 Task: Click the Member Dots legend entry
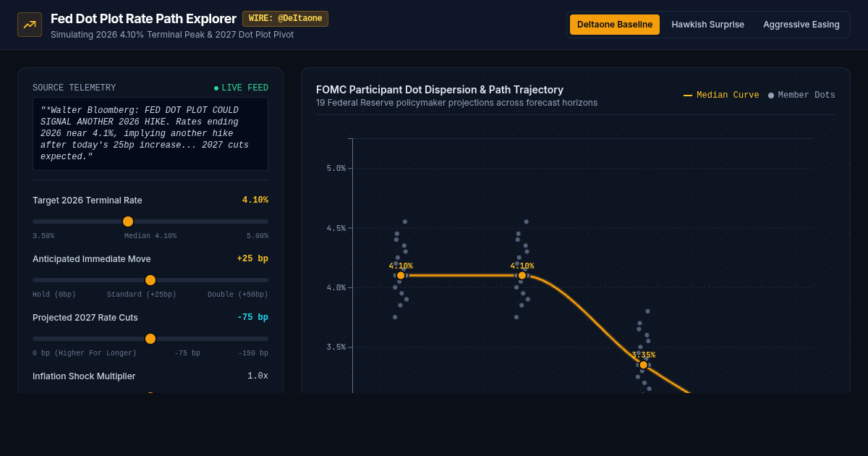tap(801, 96)
